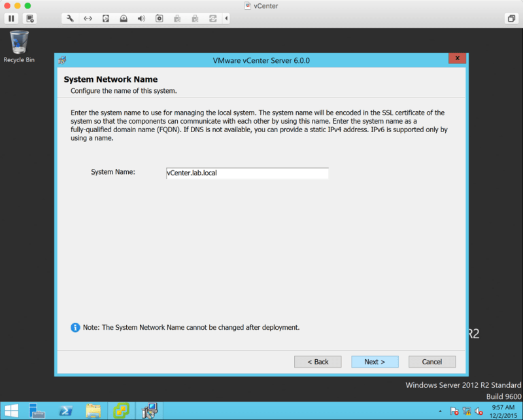Click the CD/DVD drive toolbar icon
The image size is (523, 420).
coord(123,18)
